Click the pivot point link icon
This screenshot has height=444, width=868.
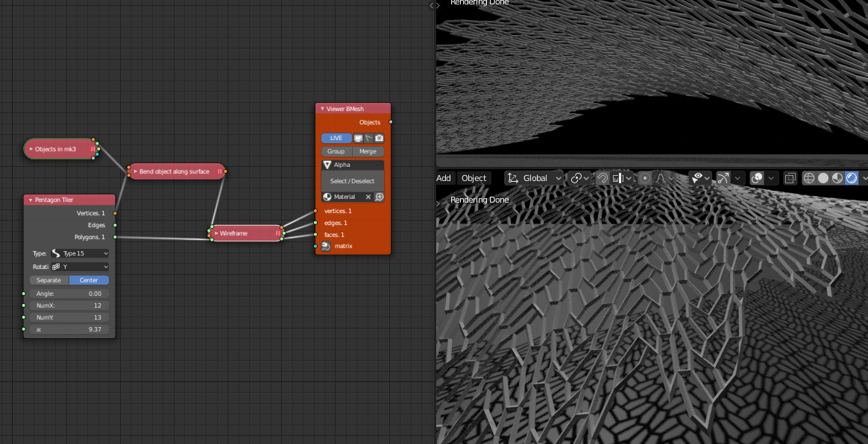click(576, 178)
